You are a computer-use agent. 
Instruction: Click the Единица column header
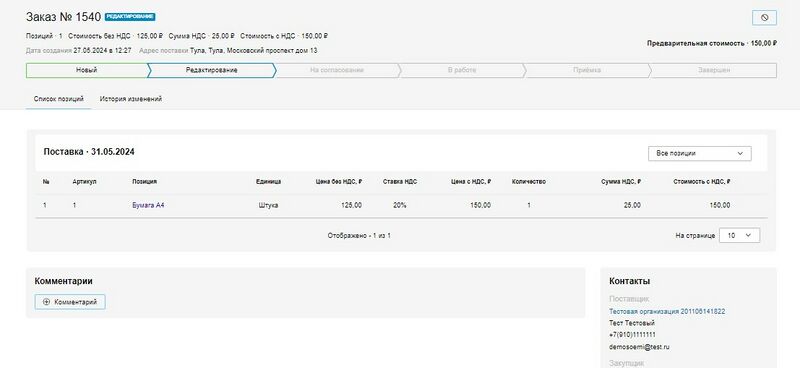tap(268, 182)
